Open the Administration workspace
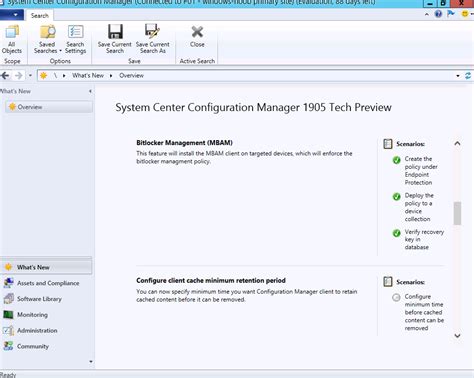 pyautogui.click(x=47, y=330)
